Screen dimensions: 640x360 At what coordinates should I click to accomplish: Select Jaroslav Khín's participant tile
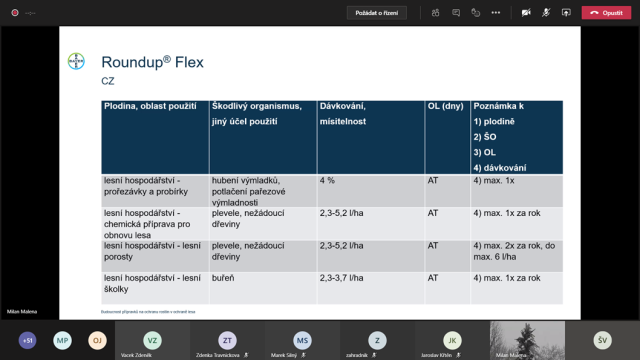(x=452, y=340)
